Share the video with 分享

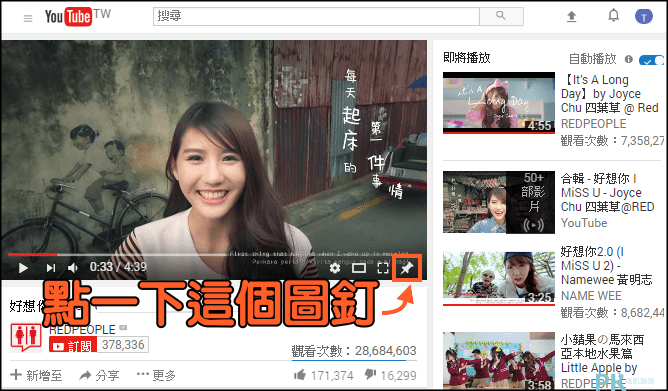(x=99, y=375)
